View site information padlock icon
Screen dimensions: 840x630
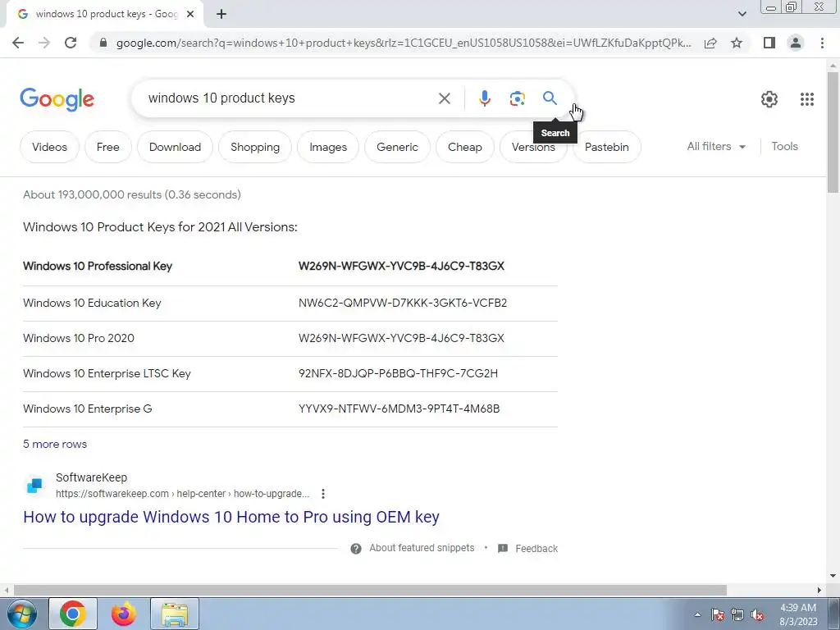(103, 43)
